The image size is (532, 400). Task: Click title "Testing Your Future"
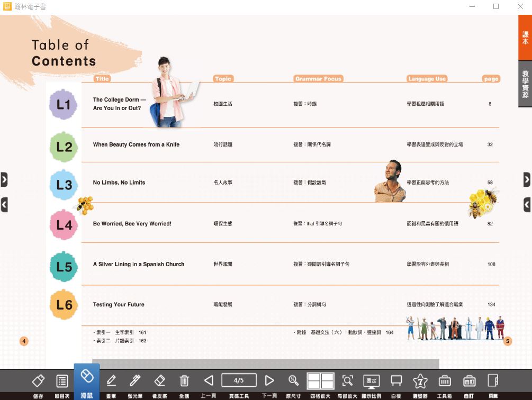pyautogui.click(x=119, y=304)
